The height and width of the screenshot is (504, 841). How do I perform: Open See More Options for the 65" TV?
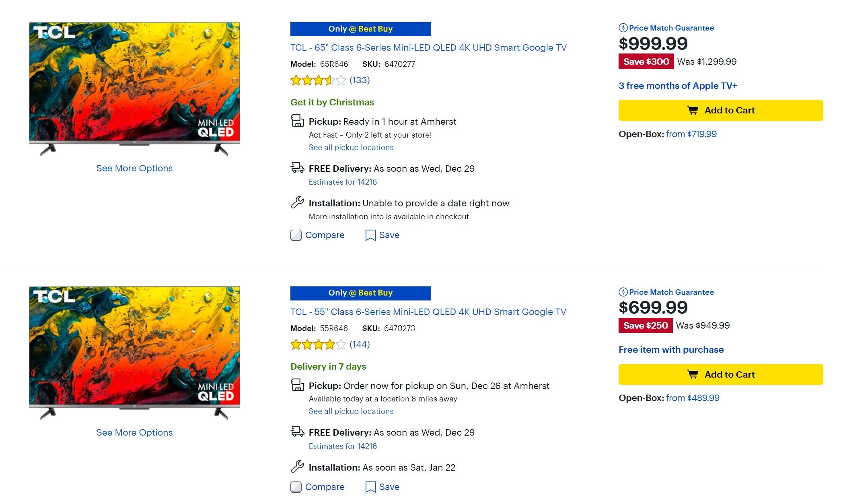click(x=134, y=168)
